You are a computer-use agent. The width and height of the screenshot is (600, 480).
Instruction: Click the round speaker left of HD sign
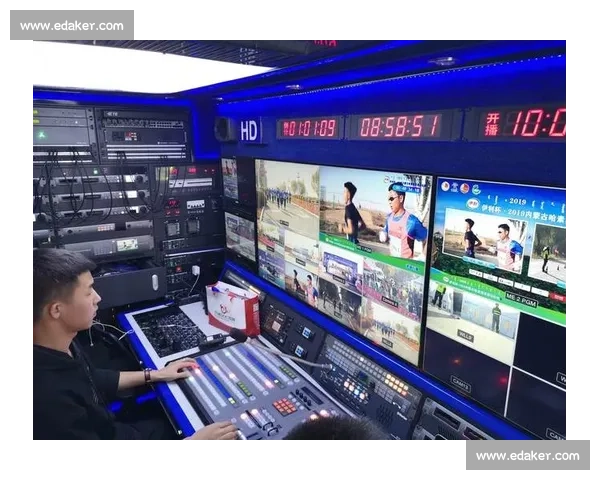225,130
